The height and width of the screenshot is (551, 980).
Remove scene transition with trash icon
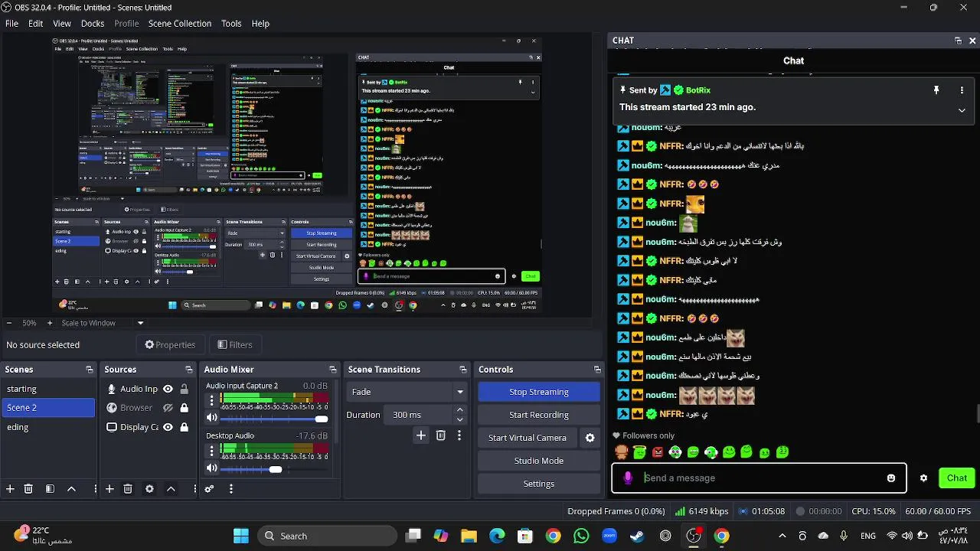440,435
